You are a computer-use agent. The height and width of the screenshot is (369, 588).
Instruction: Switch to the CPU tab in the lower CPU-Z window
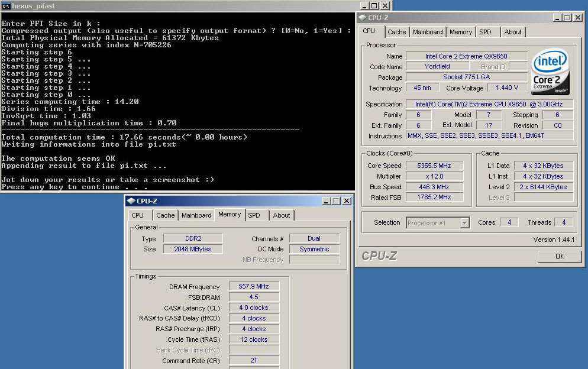(x=138, y=215)
